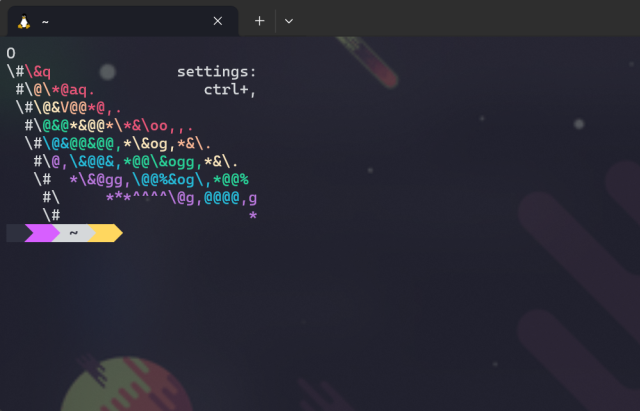The image size is (640, 411).
Task: Click the yellow prompt arrow segment
Action: 106,233
